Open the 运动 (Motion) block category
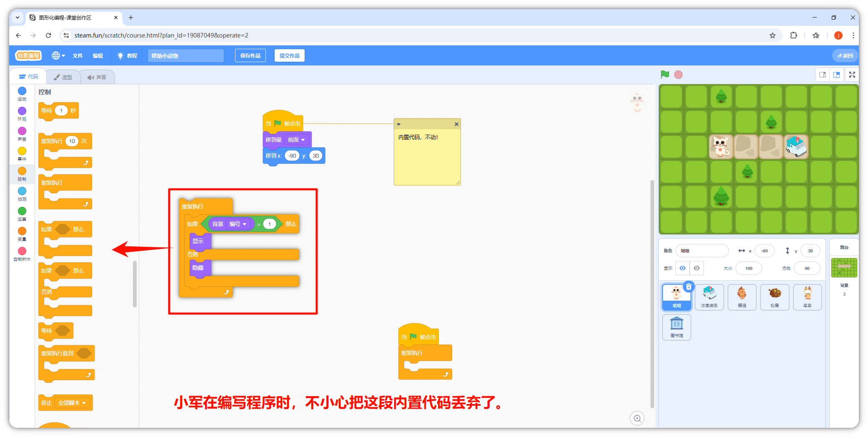868x437 pixels. click(22, 94)
